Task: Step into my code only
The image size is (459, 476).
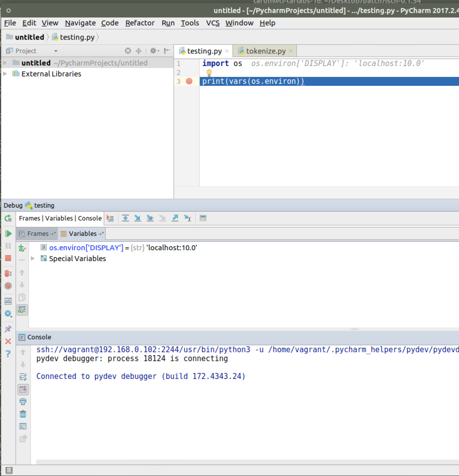Action: point(150,218)
